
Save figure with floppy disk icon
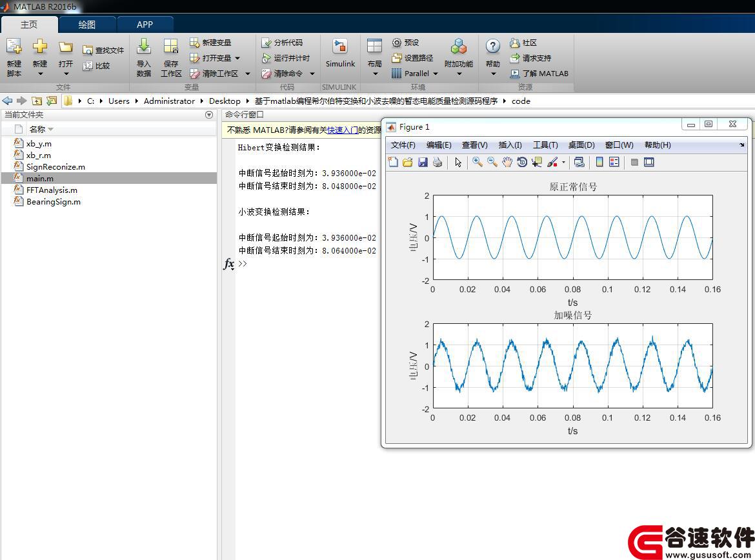coord(423,163)
